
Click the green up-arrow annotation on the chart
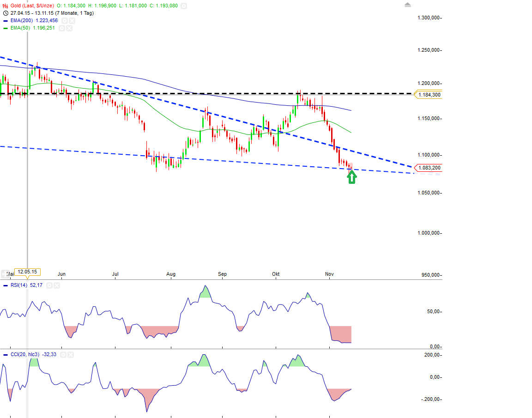(351, 177)
